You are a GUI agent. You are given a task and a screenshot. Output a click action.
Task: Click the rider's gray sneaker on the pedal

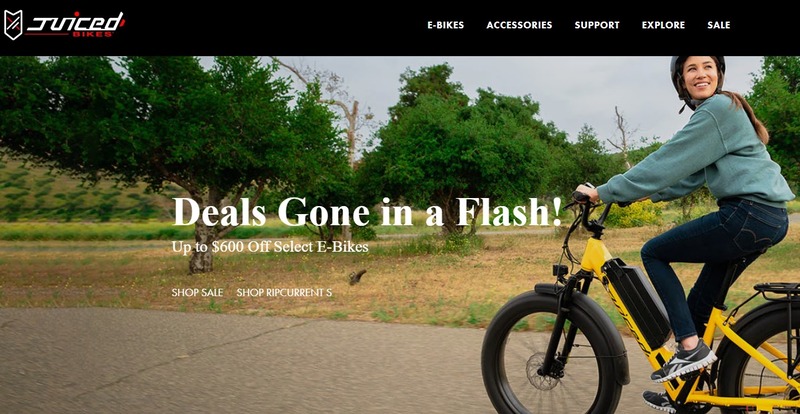(684, 362)
